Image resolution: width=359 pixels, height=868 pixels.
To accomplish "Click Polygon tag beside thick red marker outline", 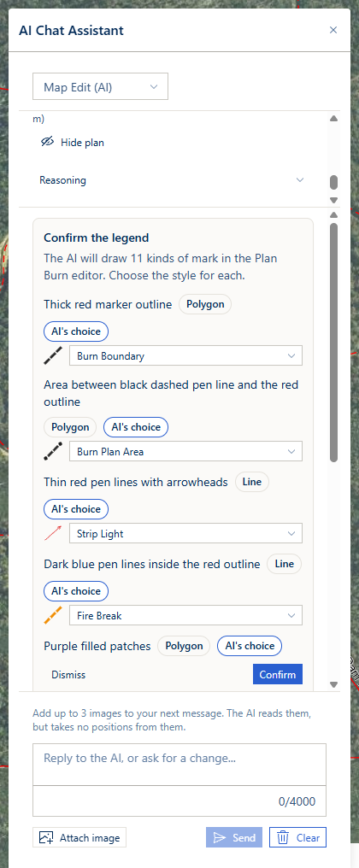I will [205, 304].
